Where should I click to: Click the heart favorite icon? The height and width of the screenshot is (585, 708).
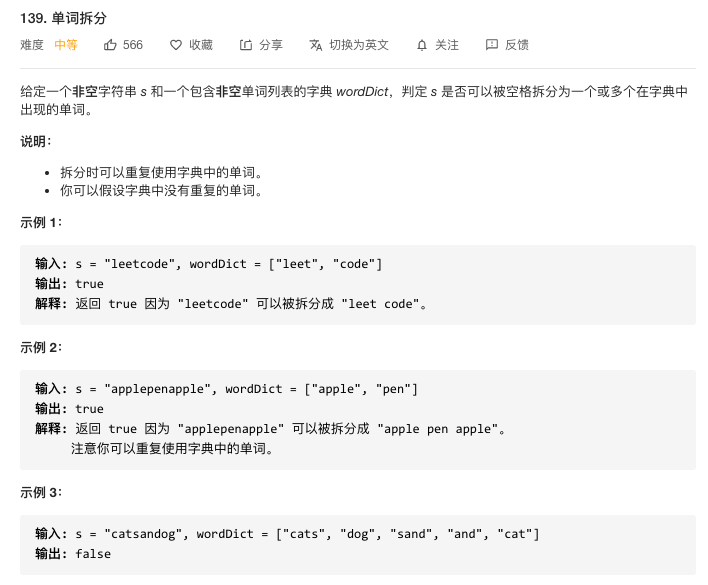tap(176, 45)
